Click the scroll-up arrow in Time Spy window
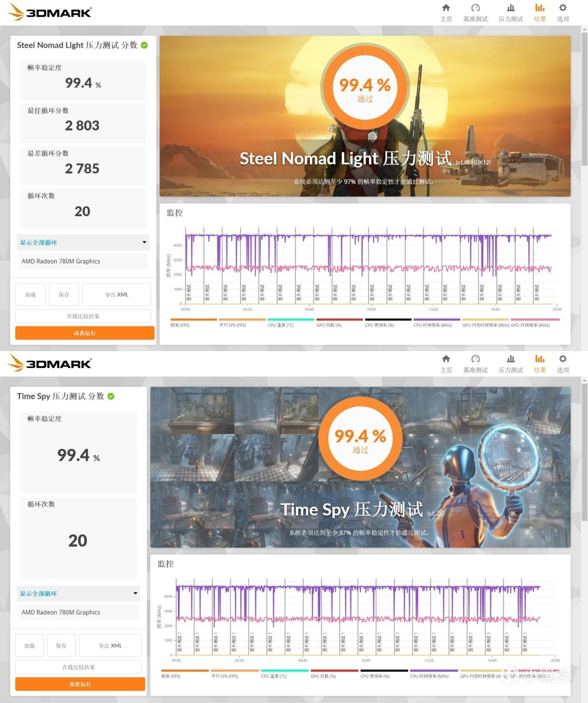Screen dimensions: 588x703 pos(584,380)
